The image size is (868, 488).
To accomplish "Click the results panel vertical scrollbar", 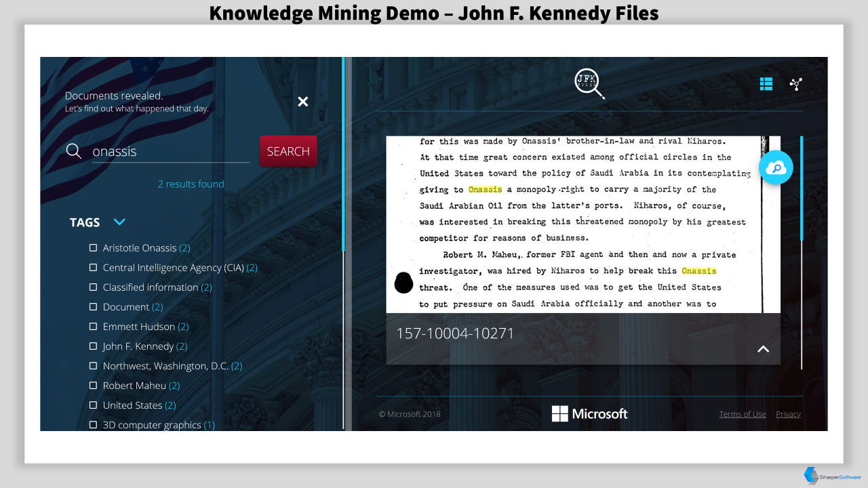I will coord(802,252).
